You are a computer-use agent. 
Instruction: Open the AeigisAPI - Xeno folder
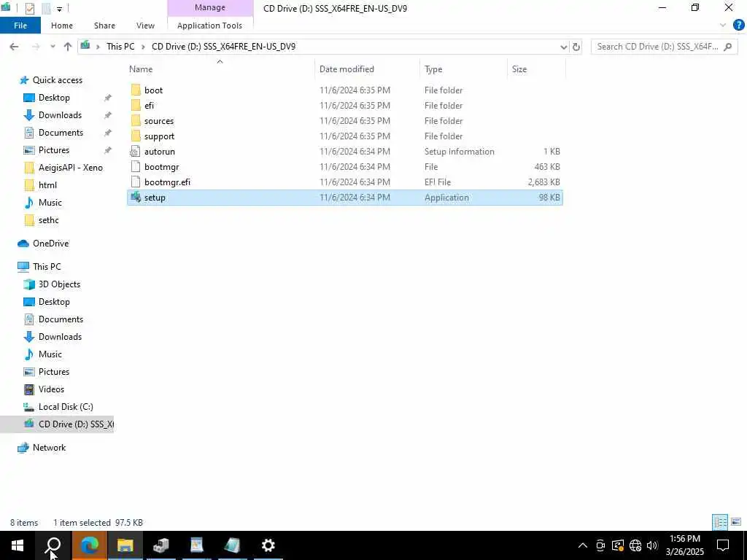tap(71, 168)
